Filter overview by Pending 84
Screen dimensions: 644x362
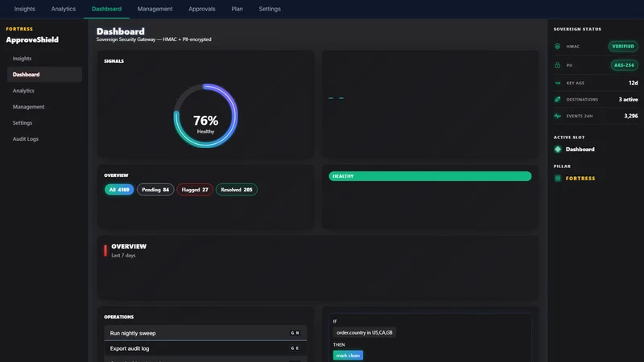tap(155, 190)
